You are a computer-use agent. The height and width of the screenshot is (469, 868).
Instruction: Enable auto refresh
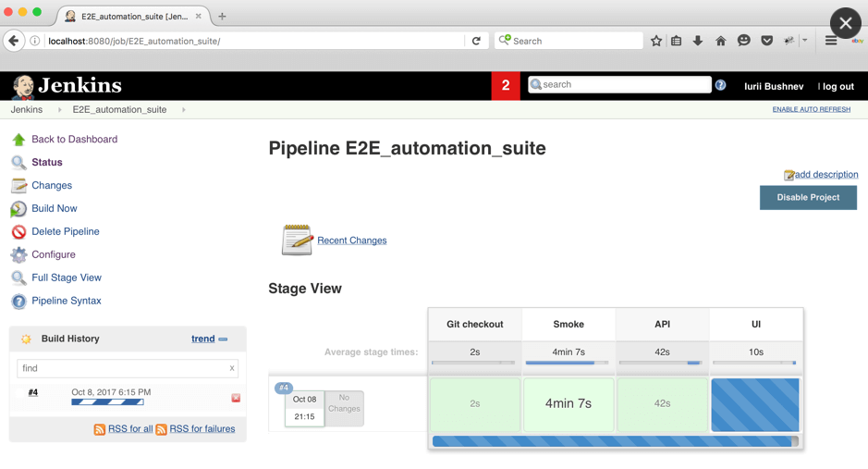click(x=811, y=109)
